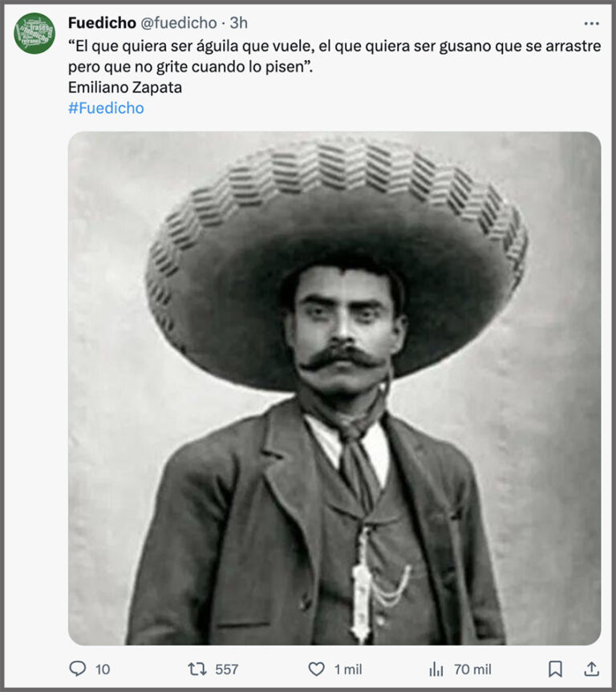Open the tweet by clicking the quote text
This screenshot has width=616, height=692.
click(334, 56)
